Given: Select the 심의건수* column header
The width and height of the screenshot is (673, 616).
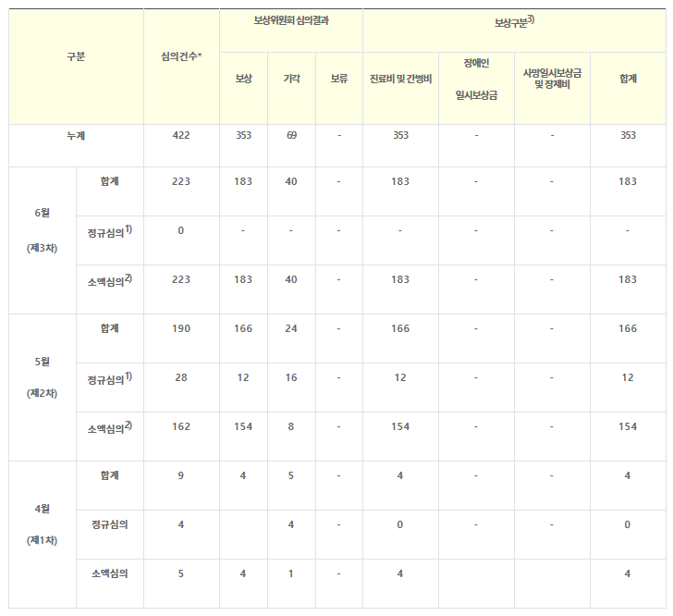Looking at the screenshot, I should click(181, 56).
